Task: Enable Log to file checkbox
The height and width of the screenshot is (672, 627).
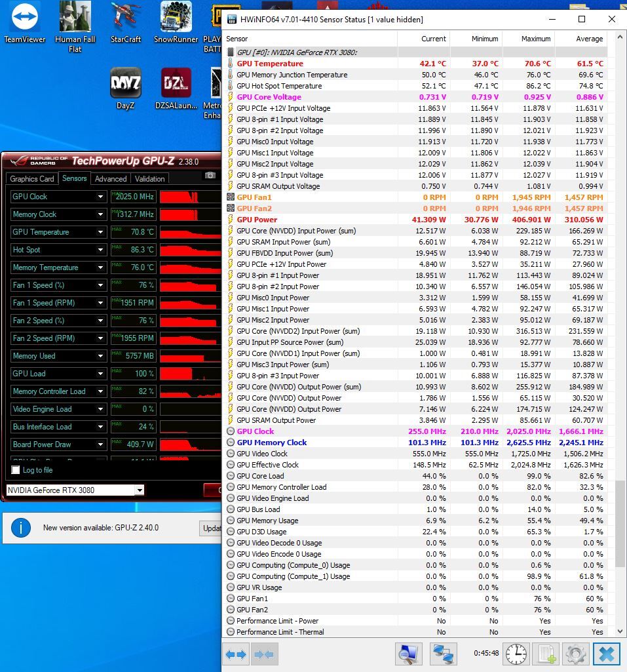Action: (16, 469)
